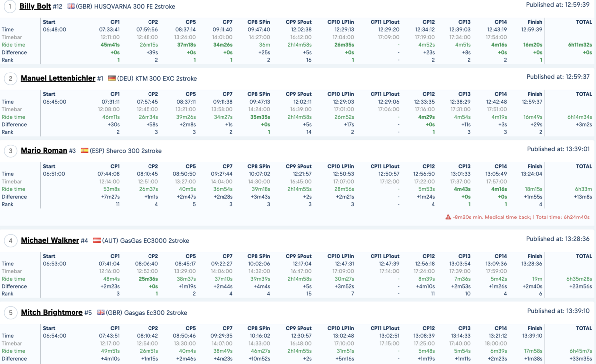Click the "Published at: 12:59:39" timestamp
The height and width of the screenshot is (364, 596).
(558, 5)
